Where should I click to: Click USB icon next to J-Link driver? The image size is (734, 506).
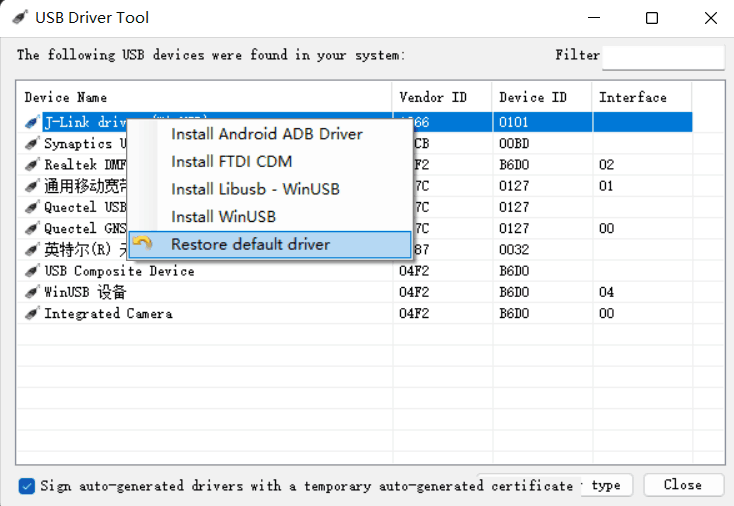pos(32,123)
